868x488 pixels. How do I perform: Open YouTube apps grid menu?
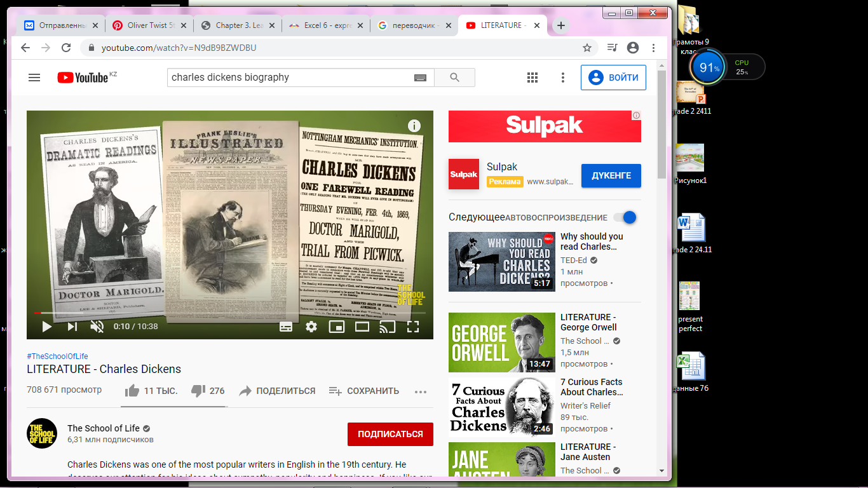click(532, 78)
